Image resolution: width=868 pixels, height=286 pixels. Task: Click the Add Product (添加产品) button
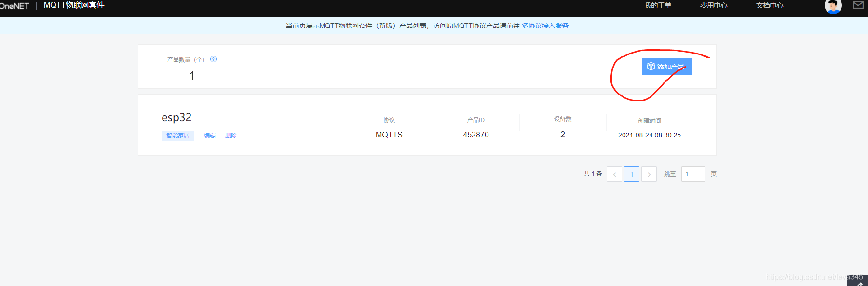[666, 67]
